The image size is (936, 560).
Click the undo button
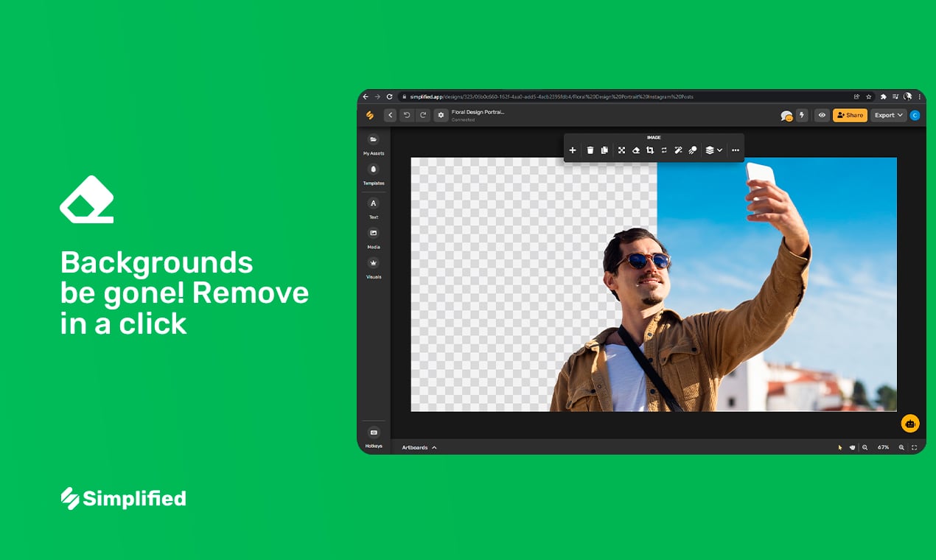407,116
